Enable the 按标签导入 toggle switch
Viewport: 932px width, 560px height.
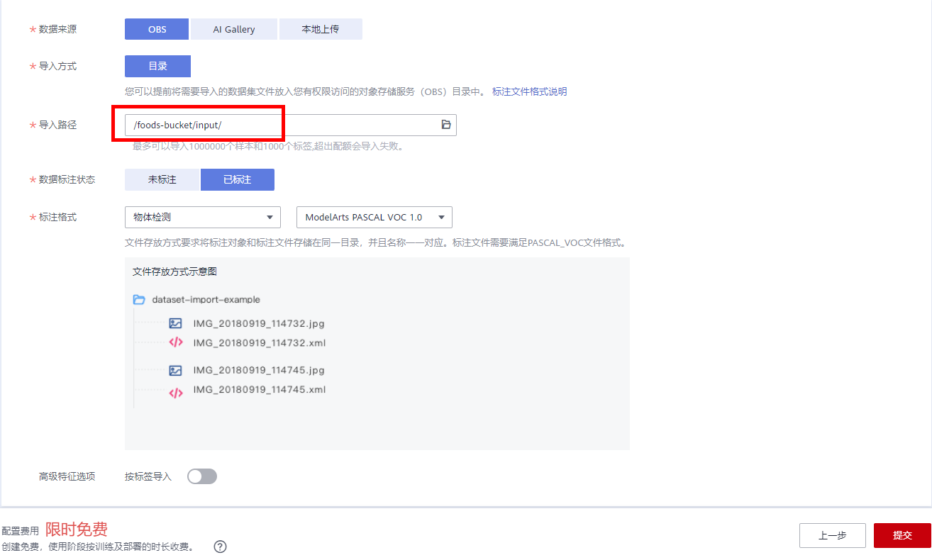[x=201, y=476]
